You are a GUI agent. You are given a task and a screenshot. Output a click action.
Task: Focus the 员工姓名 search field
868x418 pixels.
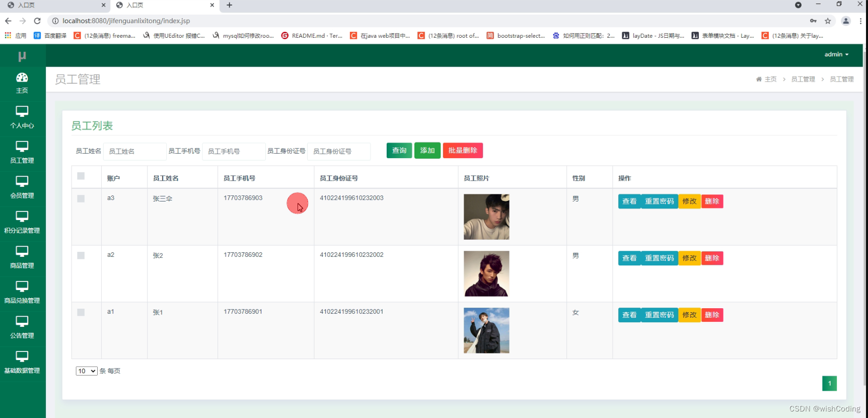(x=134, y=151)
